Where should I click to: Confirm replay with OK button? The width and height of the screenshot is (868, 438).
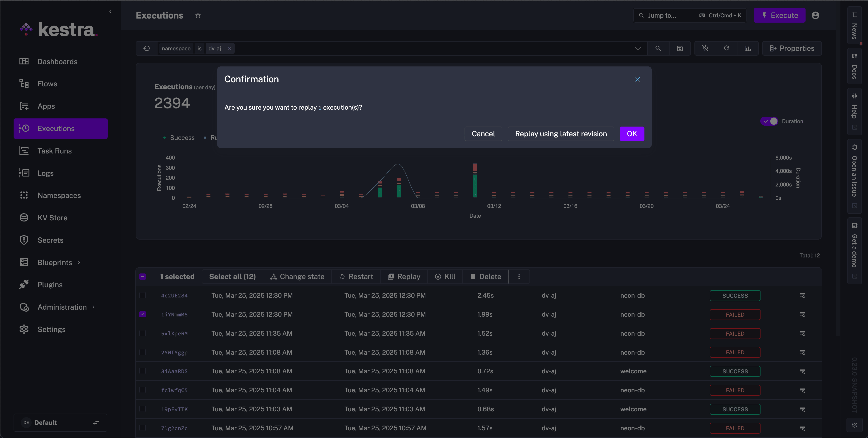point(632,134)
